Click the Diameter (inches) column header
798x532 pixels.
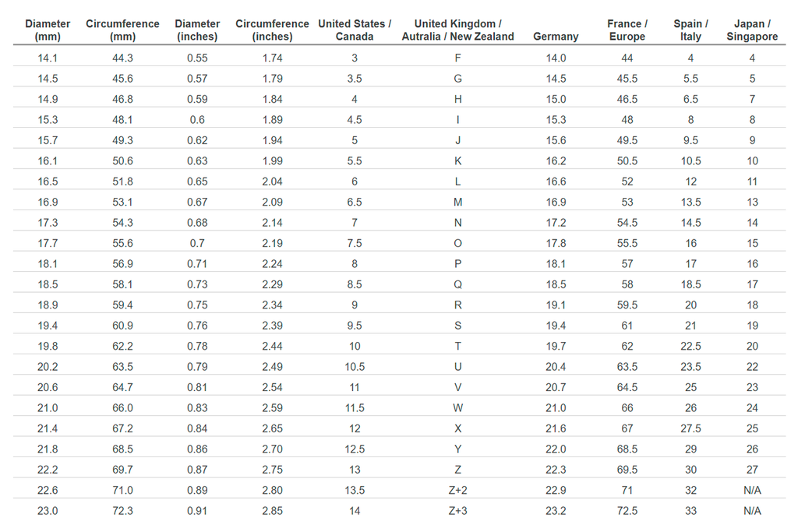tap(197, 30)
